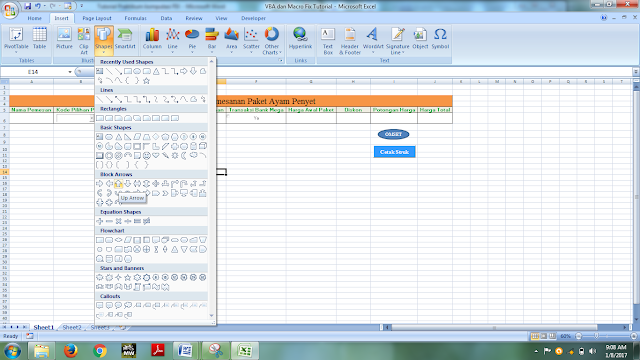This screenshot has height=360, width=640.
Task: Open the Page Layout tab
Action: (x=97, y=18)
